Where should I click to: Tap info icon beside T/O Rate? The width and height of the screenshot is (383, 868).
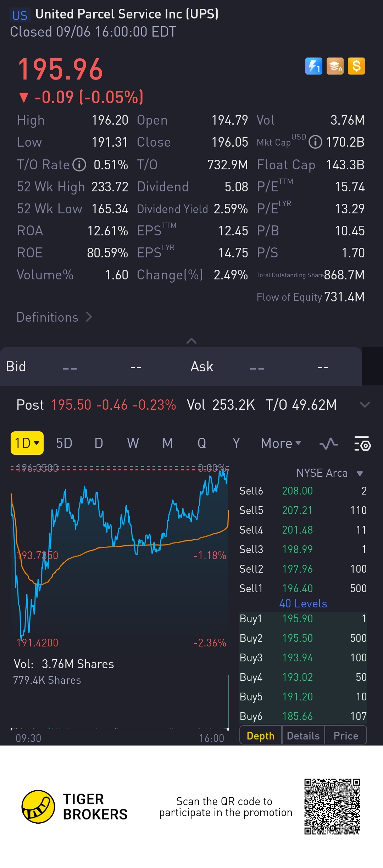(x=79, y=165)
